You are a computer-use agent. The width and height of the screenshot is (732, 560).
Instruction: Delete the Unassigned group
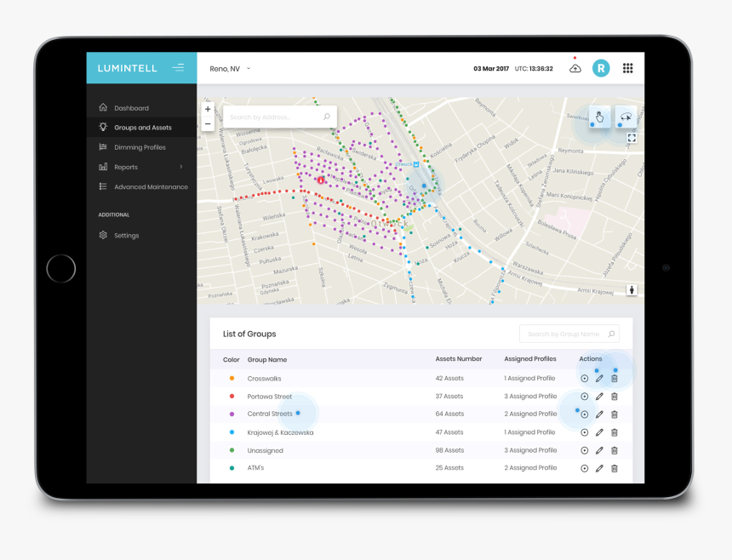pos(615,450)
